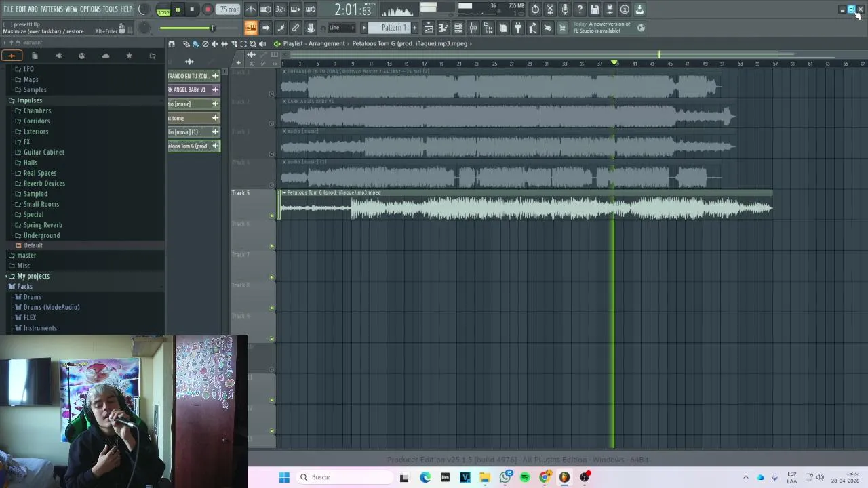868x488 pixels.
Task: Open the Line snap dropdown
Action: (x=341, y=28)
